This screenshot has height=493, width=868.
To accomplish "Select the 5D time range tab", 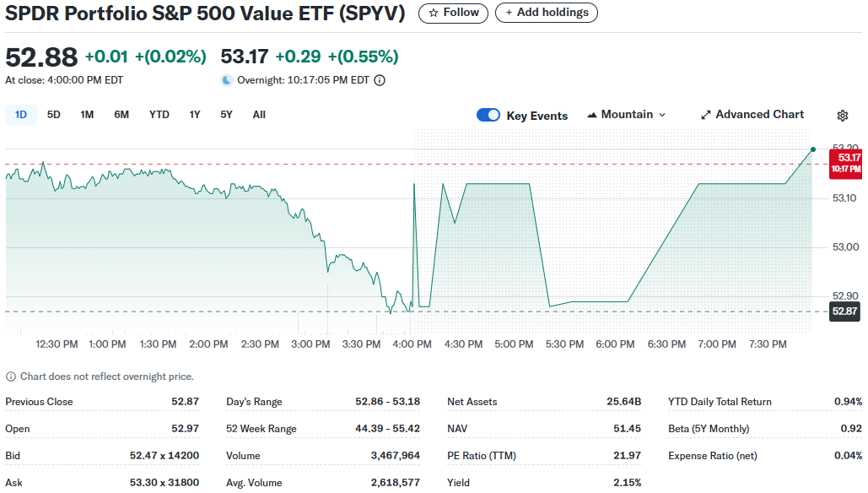I will click(x=54, y=115).
